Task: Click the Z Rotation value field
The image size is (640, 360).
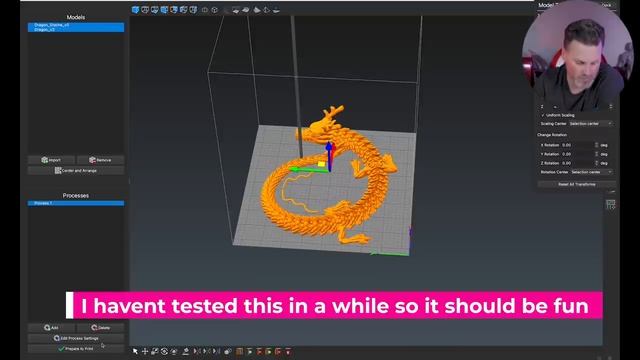Action: [x=577, y=163]
